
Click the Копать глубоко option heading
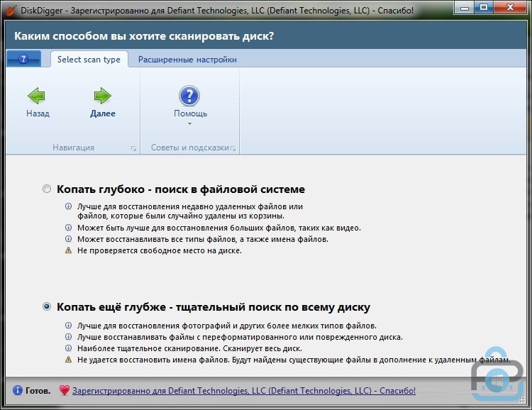pyautogui.click(x=181, y=189)
